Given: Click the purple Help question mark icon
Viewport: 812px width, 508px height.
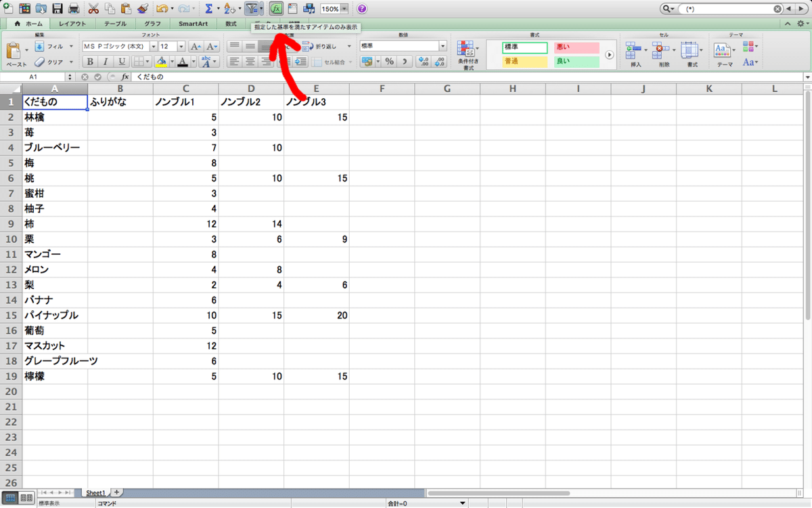Looking at the screenshot, I should click(x=362, y=9).
